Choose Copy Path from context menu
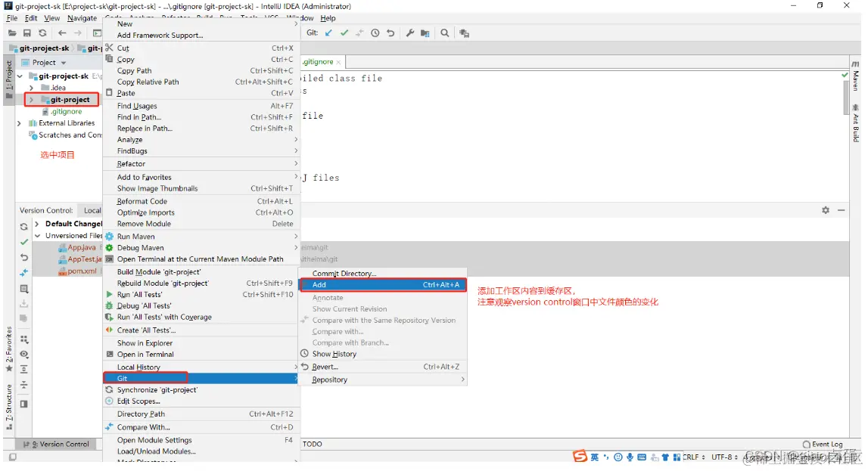The width and height of the screenshot is (868, 471). (201, 71)
